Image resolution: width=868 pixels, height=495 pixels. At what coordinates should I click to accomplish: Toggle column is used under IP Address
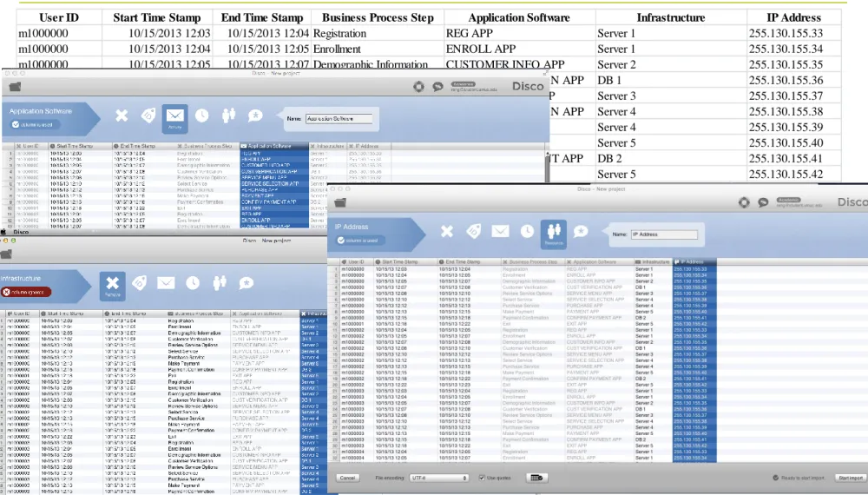[360, 241]
